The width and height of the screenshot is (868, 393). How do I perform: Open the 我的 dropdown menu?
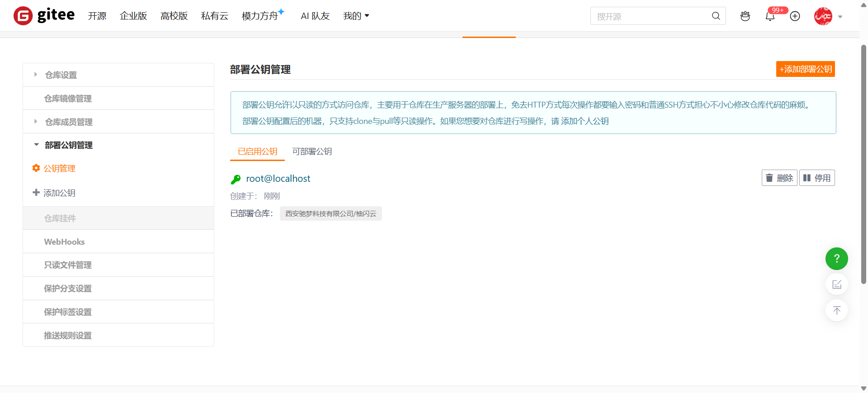point(356,16)
